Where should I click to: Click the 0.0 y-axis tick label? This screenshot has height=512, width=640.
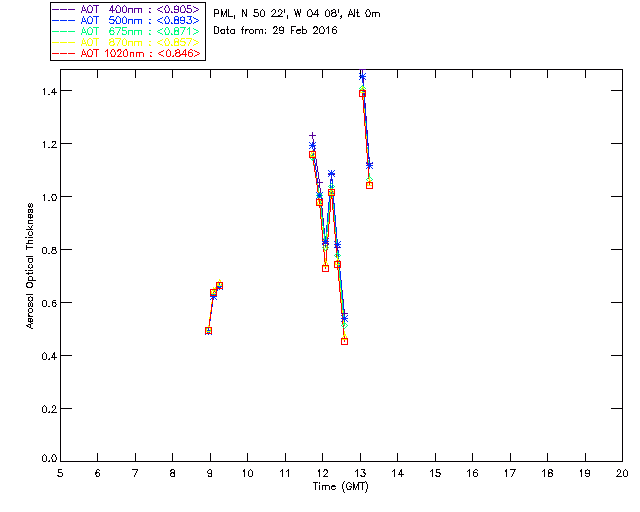click(x=49, y=459)
